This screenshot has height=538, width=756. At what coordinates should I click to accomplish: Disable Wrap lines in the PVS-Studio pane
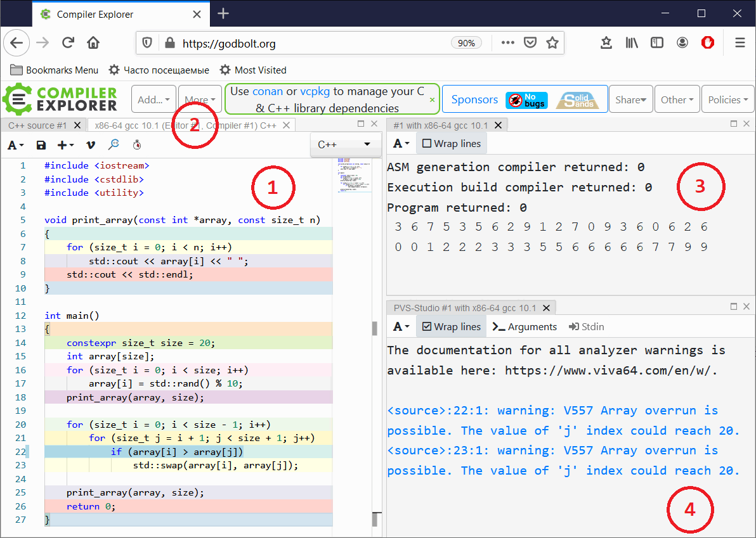[x=452, y=326]
